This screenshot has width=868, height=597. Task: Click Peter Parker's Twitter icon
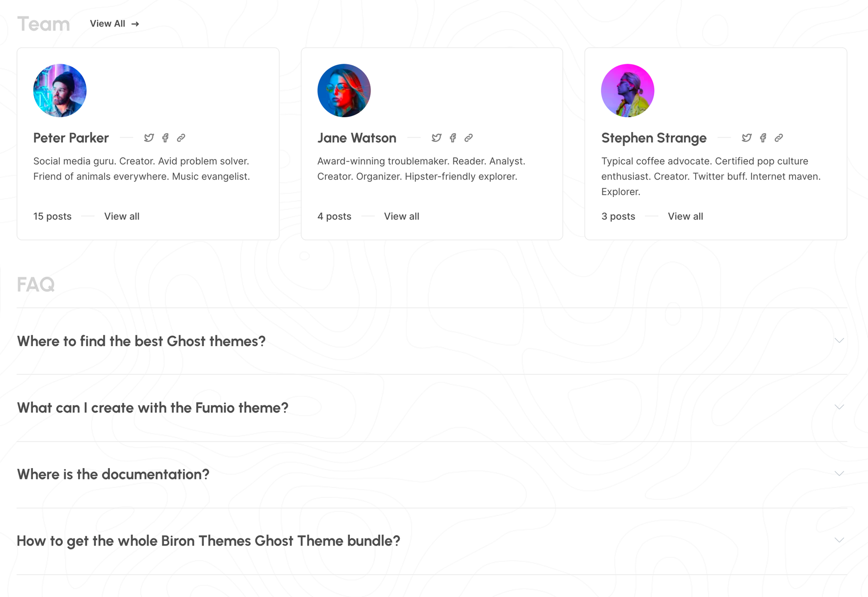[x=148, y=138]
